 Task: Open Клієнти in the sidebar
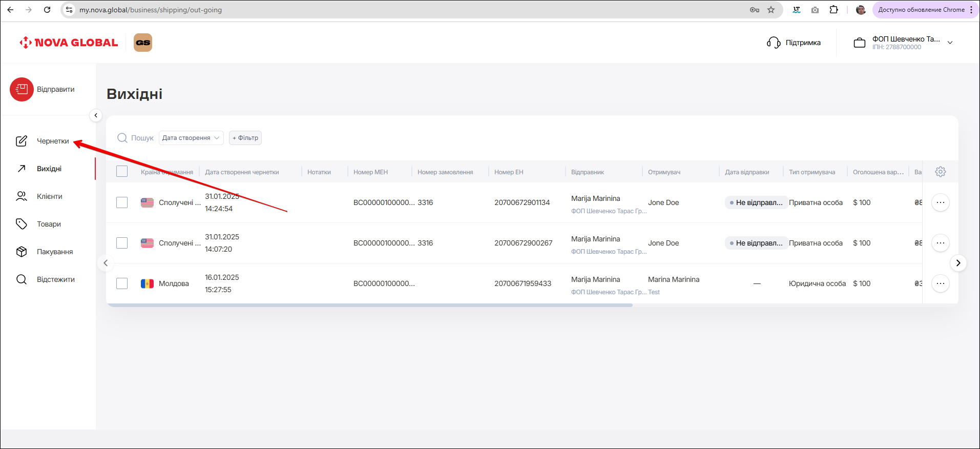tap(49, 196)
